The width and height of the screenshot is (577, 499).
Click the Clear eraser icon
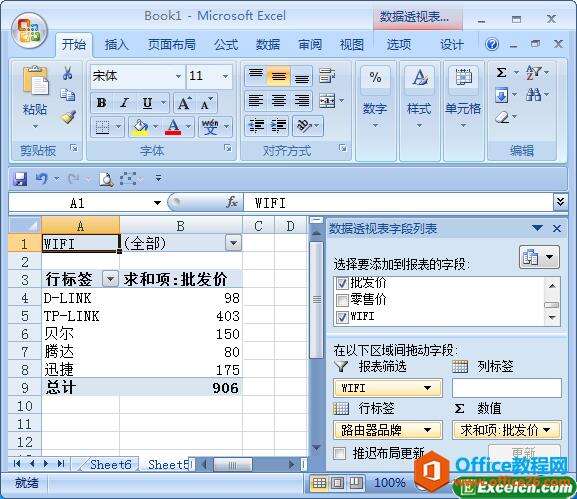(502, 118)
